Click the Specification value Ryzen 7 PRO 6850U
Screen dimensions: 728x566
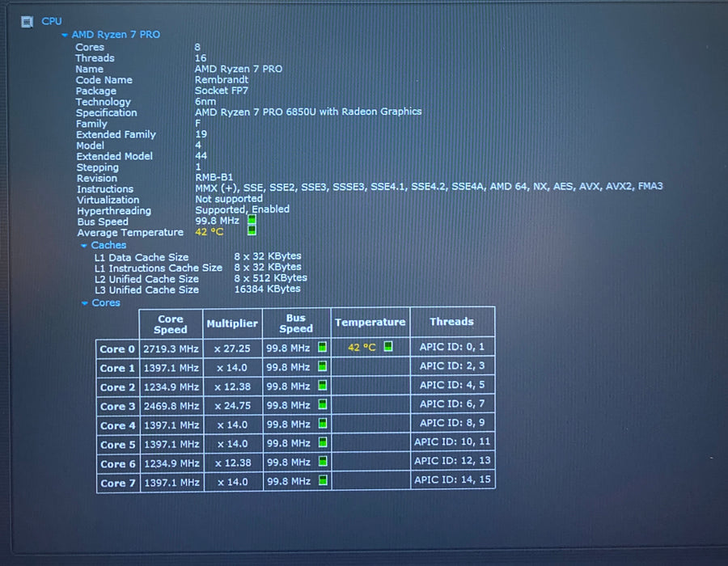tap(308, 112)
